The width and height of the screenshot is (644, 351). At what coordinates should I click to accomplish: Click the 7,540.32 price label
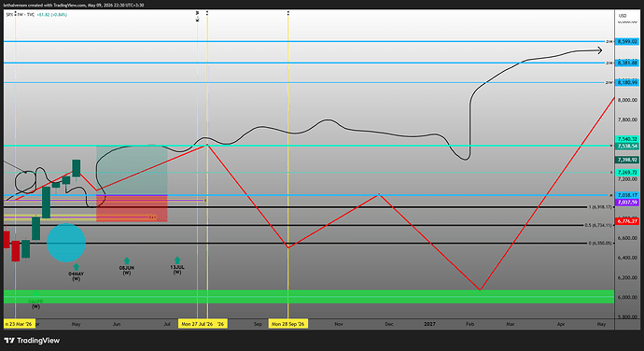point(627,139)
